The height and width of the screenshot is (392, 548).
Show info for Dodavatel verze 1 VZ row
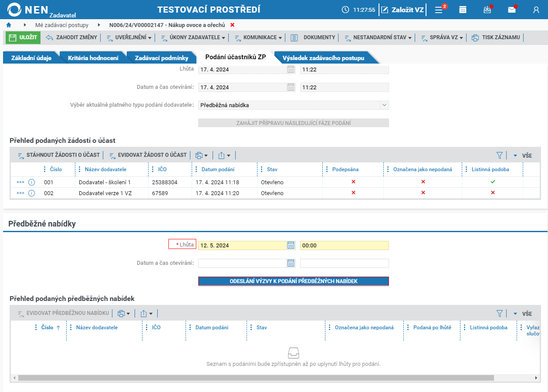coord(31,193)
